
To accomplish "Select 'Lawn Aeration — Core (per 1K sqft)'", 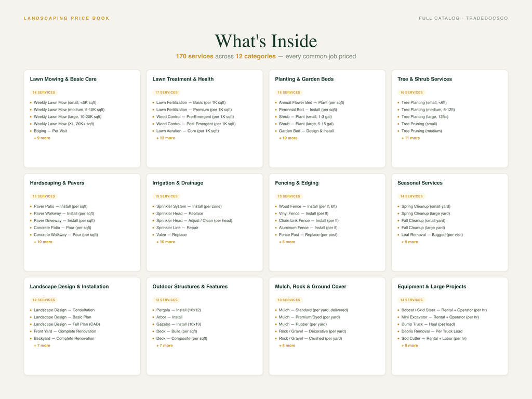I will [187, 131].
